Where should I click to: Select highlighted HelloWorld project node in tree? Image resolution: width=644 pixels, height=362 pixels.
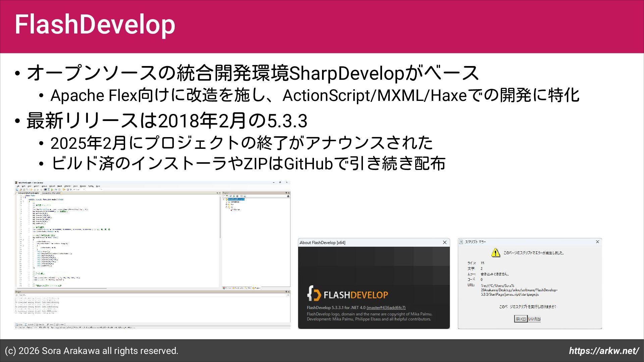pos(236,199)
